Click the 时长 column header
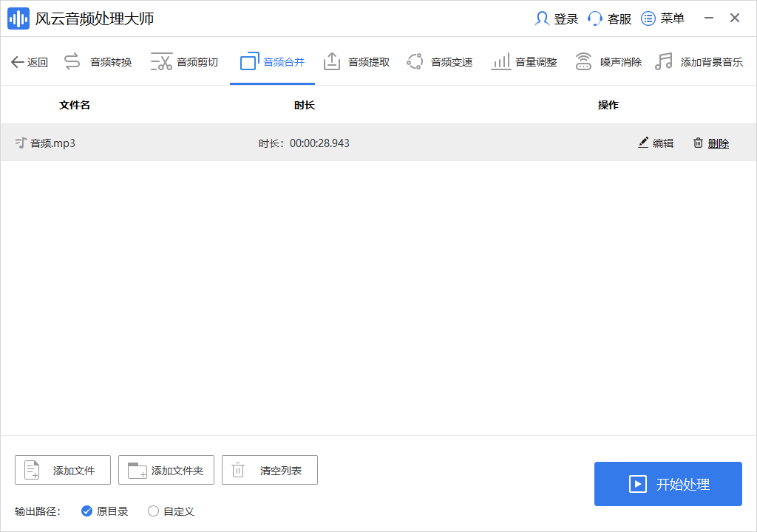Viewport: 757px width, 532px height. (x=305, y=105)
